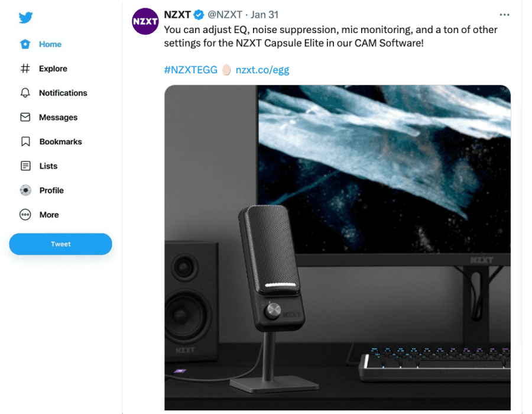Open the tweet's three-dot options menu
The height and width of the screenshot is (414, 532).
pyautogui.click(x=504, y=15)
